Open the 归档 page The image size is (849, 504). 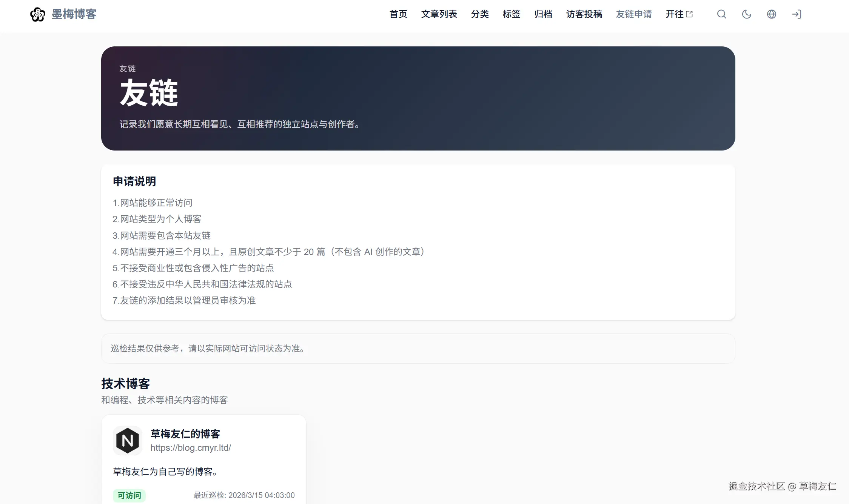(543, 14)
